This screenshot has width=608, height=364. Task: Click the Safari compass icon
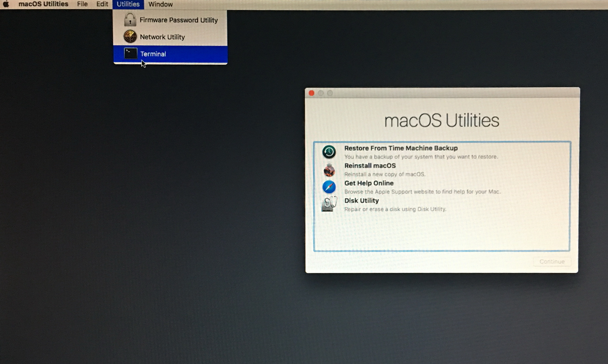pos(329,187)
